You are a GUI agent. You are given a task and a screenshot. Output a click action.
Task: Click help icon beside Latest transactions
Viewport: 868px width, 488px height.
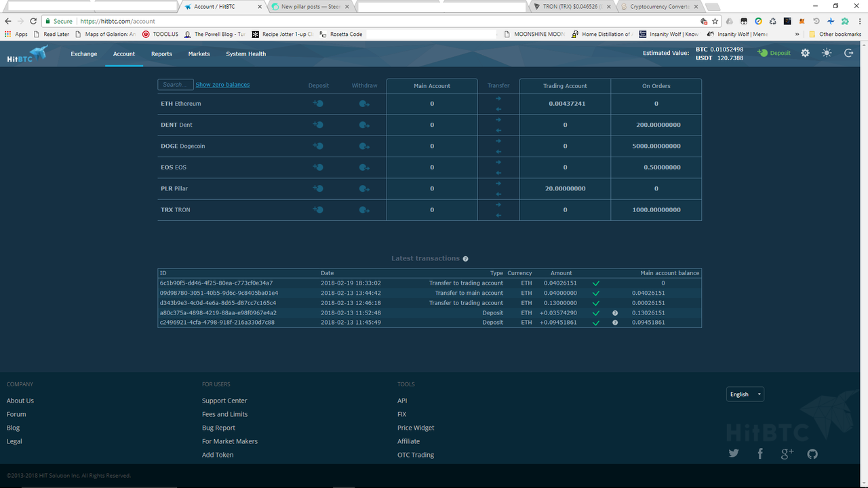pos(465,259)
